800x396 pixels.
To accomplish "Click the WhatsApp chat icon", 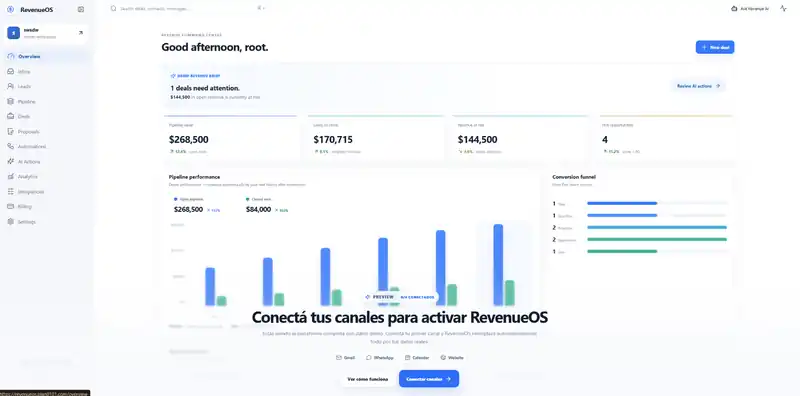I will (369, 358).
